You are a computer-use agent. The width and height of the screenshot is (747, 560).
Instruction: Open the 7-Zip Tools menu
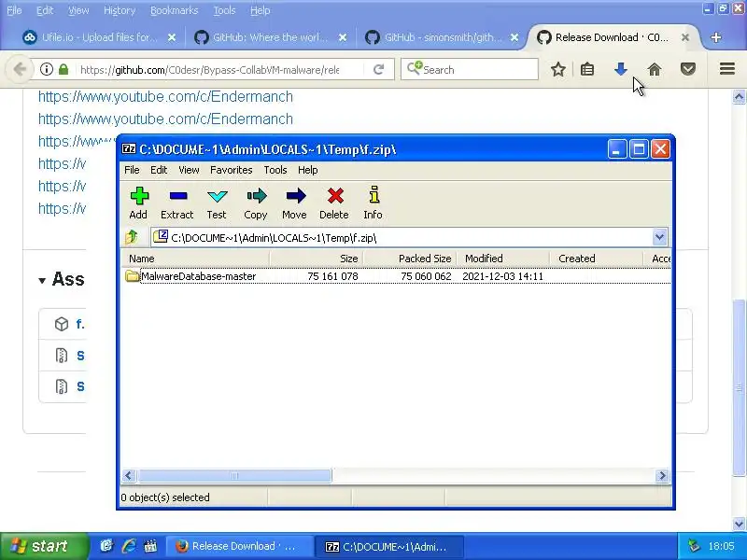coord(275,170)
